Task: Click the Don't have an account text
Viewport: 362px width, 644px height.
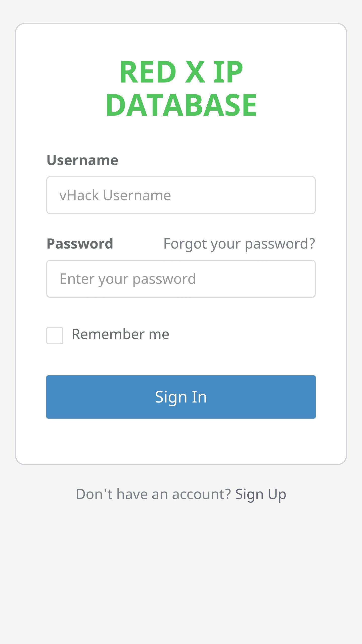Action: pos(153,494)
